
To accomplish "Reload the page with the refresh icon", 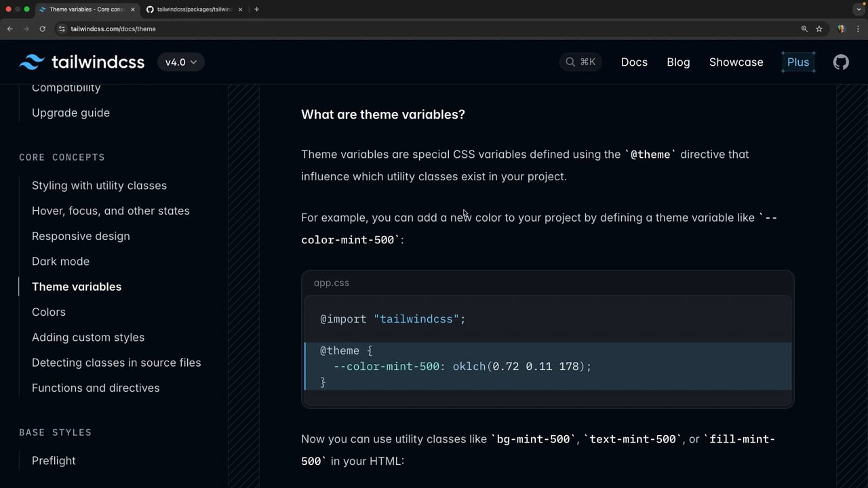I will click(42, 29).
